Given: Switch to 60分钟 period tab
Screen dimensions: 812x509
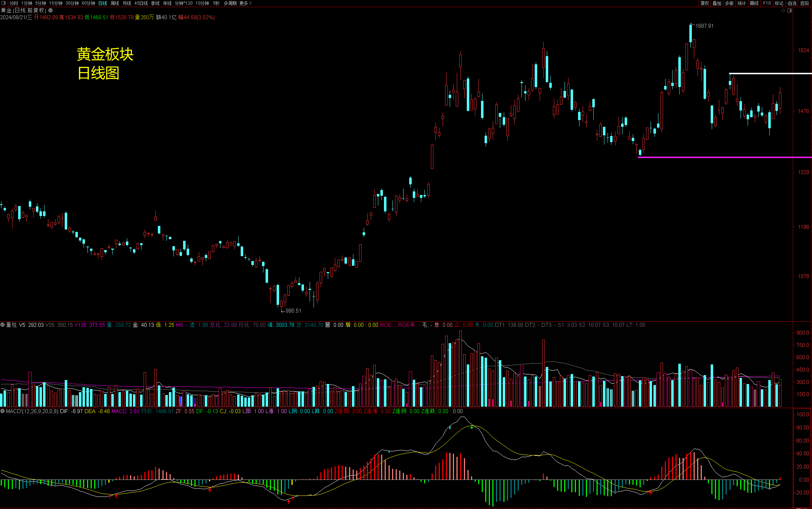Looking at the screenshot, I should 88,3.
